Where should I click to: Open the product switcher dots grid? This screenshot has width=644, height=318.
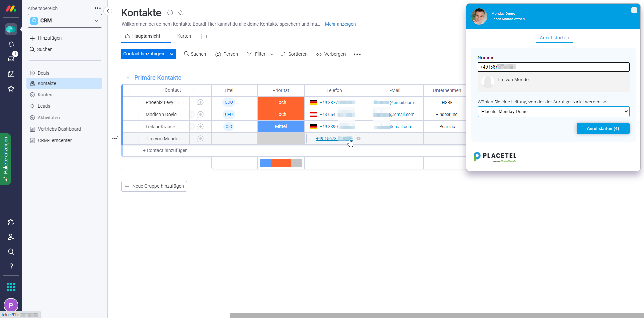[x=11, y=287]
